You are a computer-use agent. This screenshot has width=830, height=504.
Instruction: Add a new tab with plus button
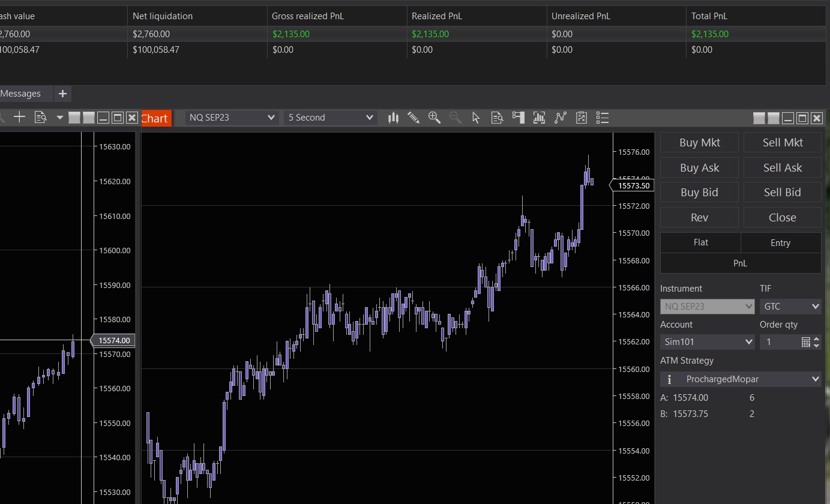(x=62, y=94)
